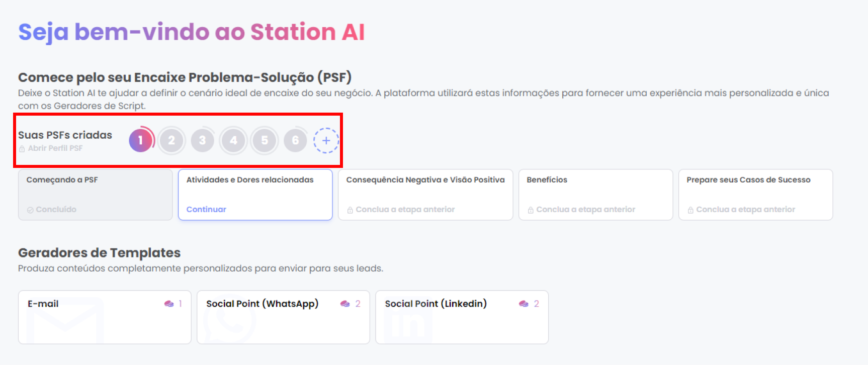Open Atividades e Dores relacionadas step
Image resolution: width=868 pixels, height=365 pixels.
(255, 195)
